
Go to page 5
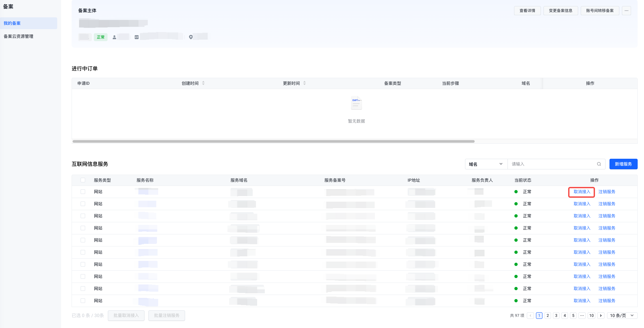tap(573, 316)
